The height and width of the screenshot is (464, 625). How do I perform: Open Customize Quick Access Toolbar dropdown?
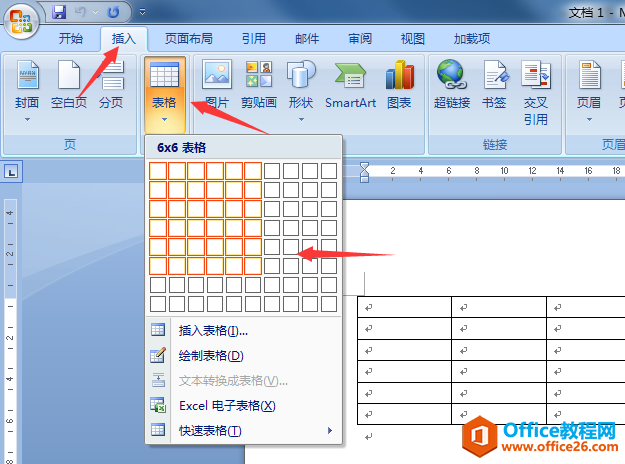[x=142, y=12]
